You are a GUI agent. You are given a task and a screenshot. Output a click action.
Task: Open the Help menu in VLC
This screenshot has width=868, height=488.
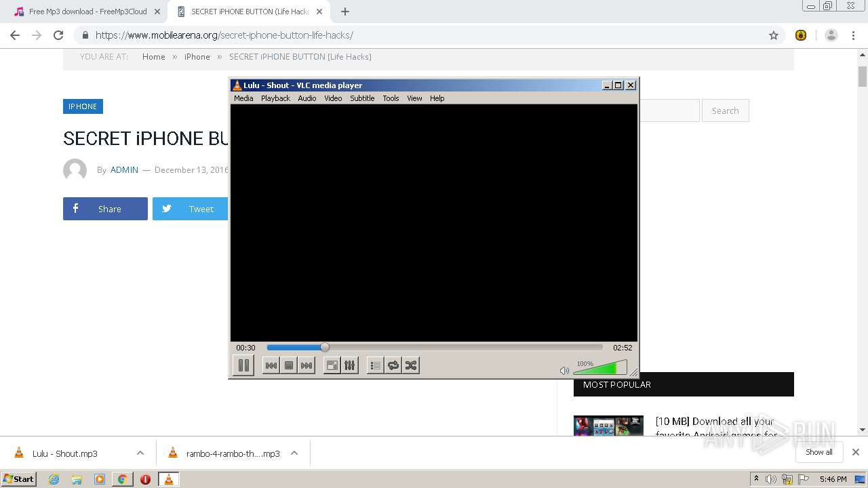(x=437, y=98)
